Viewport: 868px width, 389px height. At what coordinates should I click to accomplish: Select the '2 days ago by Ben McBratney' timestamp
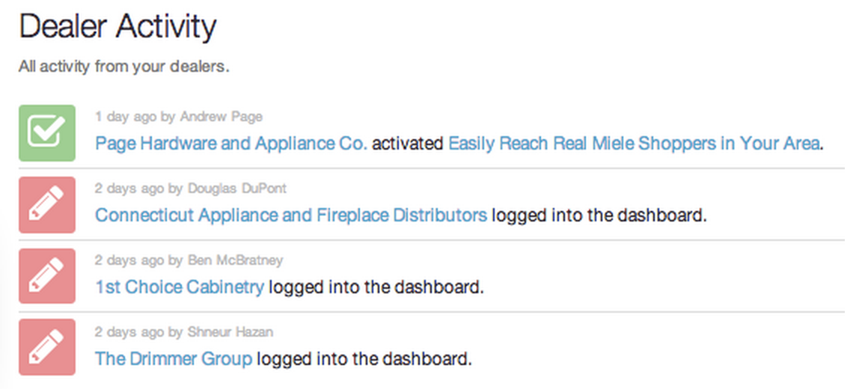189,260
